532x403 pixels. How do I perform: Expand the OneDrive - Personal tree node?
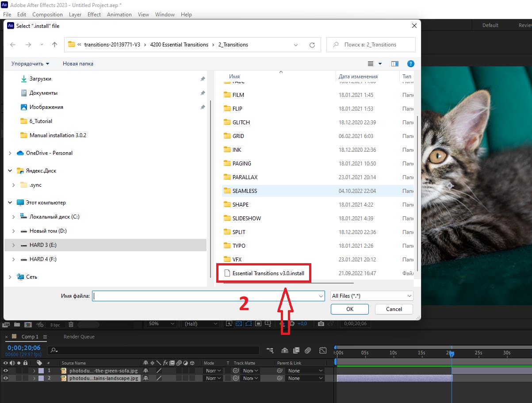coord(10,153)
